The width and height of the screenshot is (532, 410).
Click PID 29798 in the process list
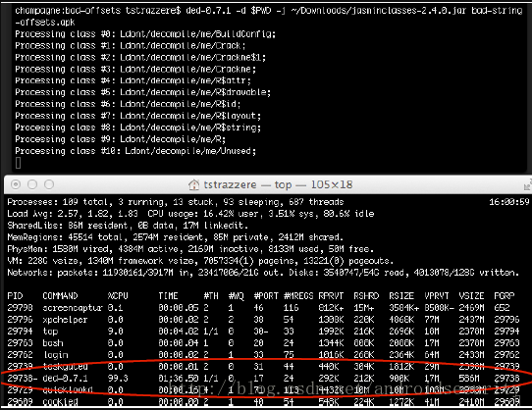20,308
